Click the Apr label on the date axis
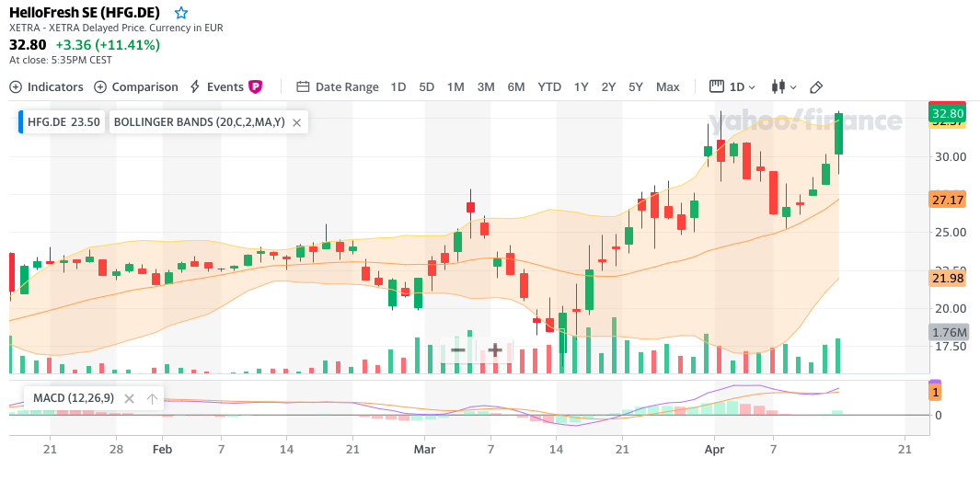Image resolution: width=980 pixels, height=481 pixels. (x=714, y=449)
